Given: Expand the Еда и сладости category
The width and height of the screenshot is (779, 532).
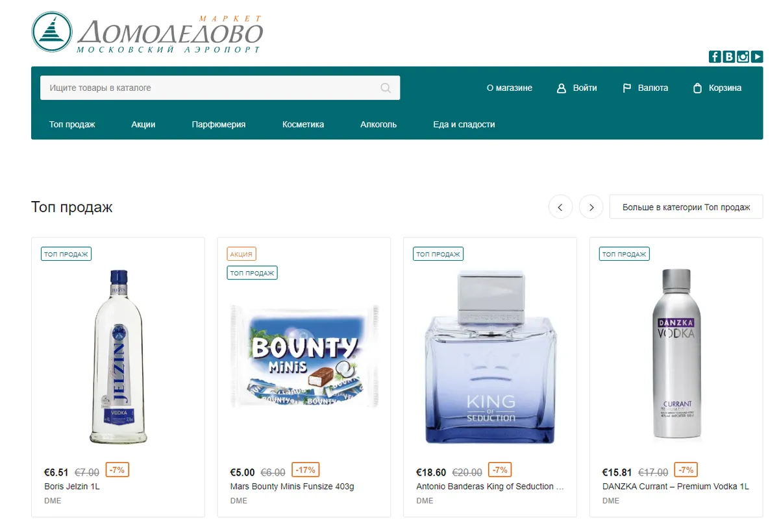Looking at the screenshot, I should point(464,125).
